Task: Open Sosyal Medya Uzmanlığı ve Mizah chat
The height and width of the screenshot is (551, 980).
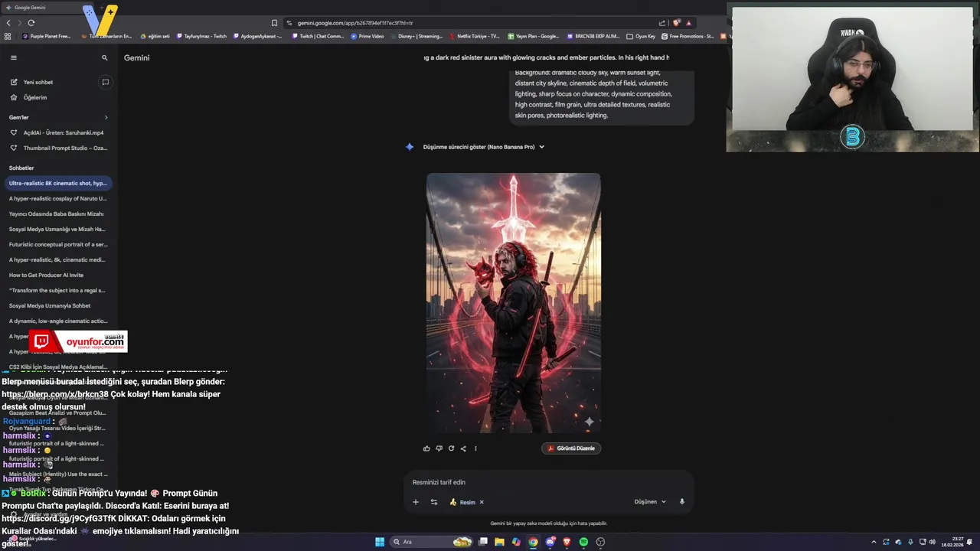Action: 57,229
